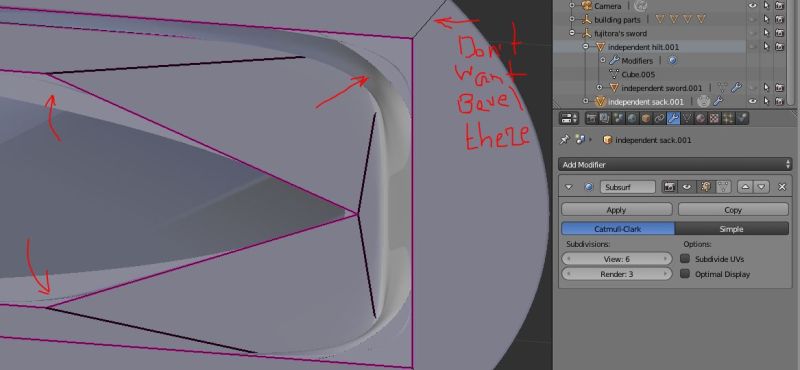This screenshot has width=800, height=370.
Task: Toggle selectability of independent hilt.001
Action: [766, 47]
